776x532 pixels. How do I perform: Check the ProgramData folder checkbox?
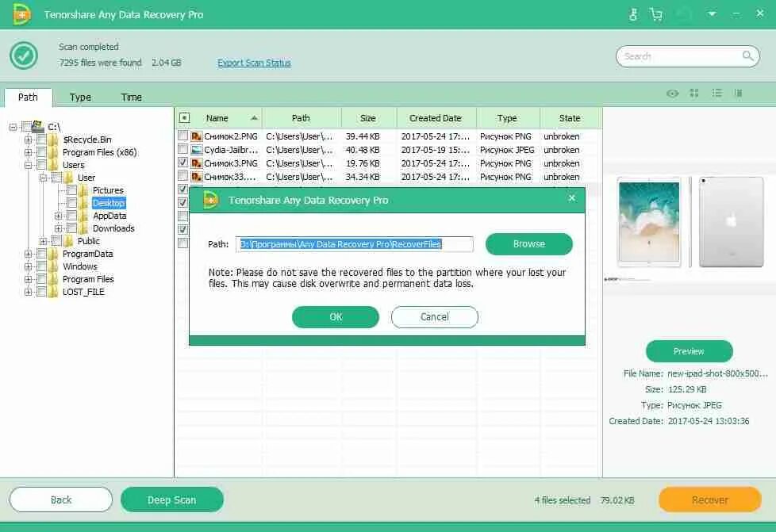coord(41,254)
